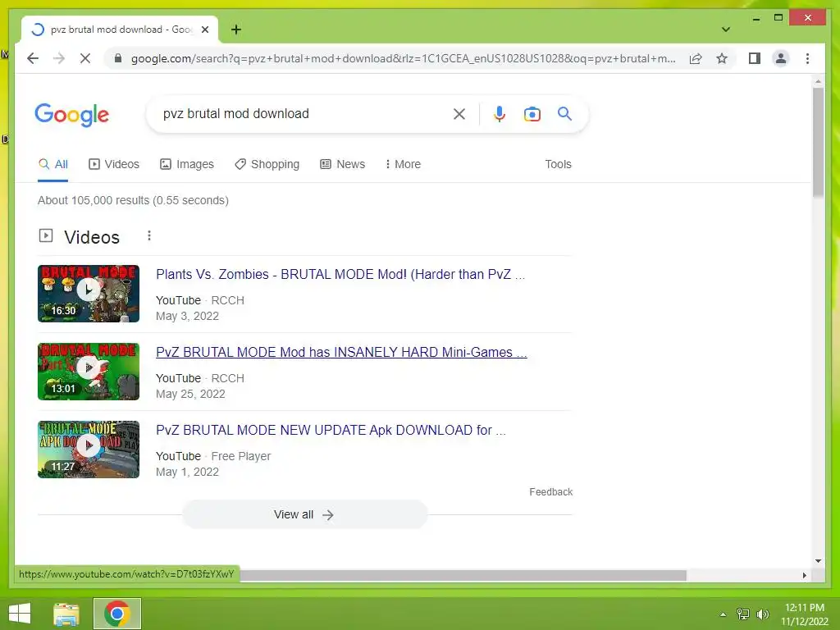
Task: Open INSANELY HARD Mini-Games video link
Action: [341, 352]
